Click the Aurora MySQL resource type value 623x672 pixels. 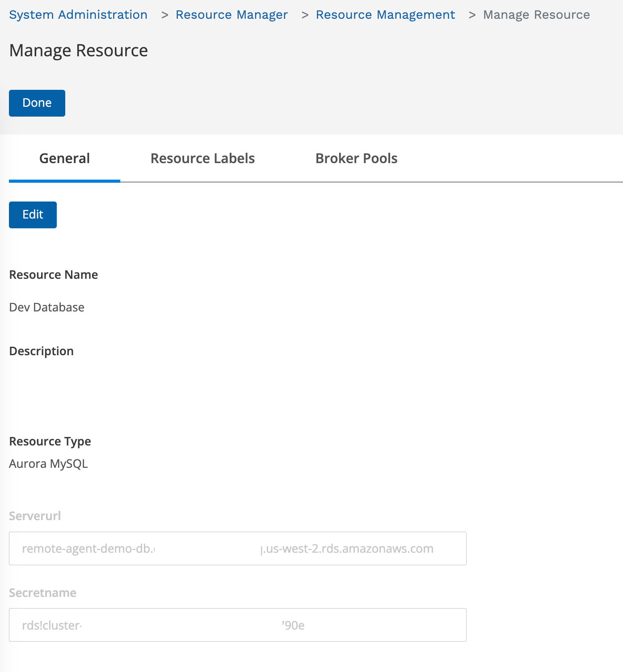coord(48,464)
